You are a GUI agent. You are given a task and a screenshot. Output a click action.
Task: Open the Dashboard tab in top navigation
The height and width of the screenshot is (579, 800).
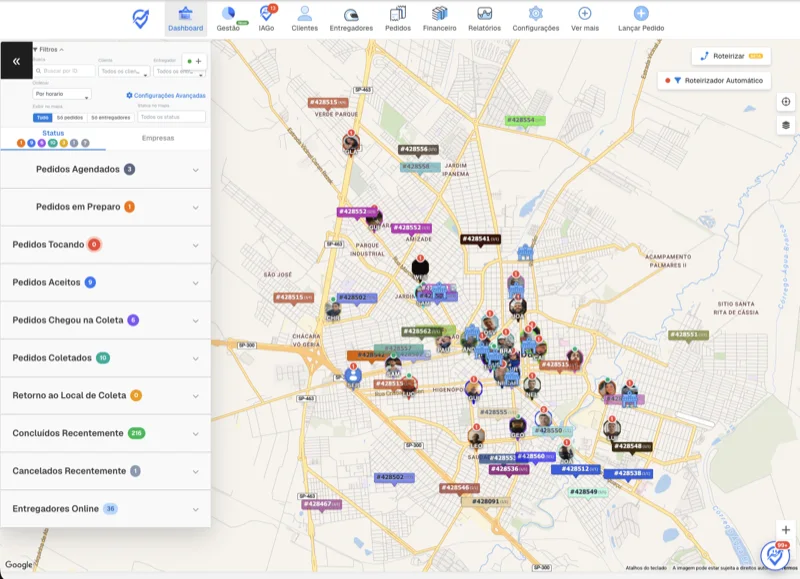186,18
